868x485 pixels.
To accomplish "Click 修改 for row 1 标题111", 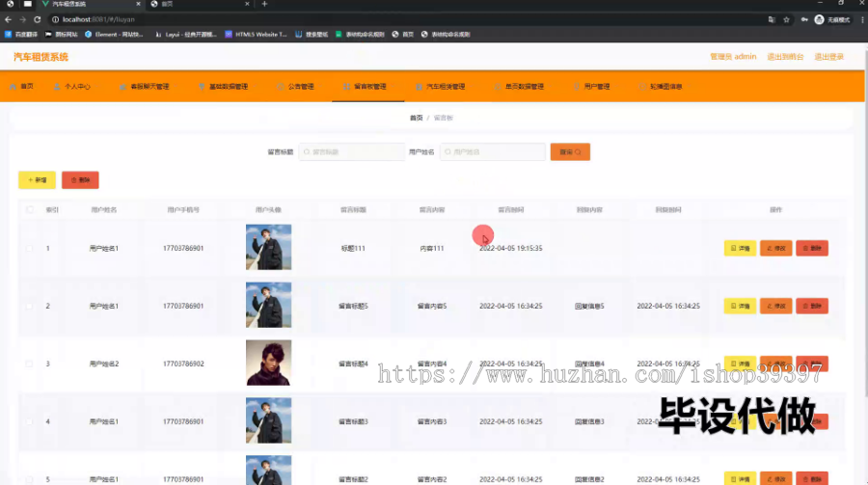I will 776,248.
